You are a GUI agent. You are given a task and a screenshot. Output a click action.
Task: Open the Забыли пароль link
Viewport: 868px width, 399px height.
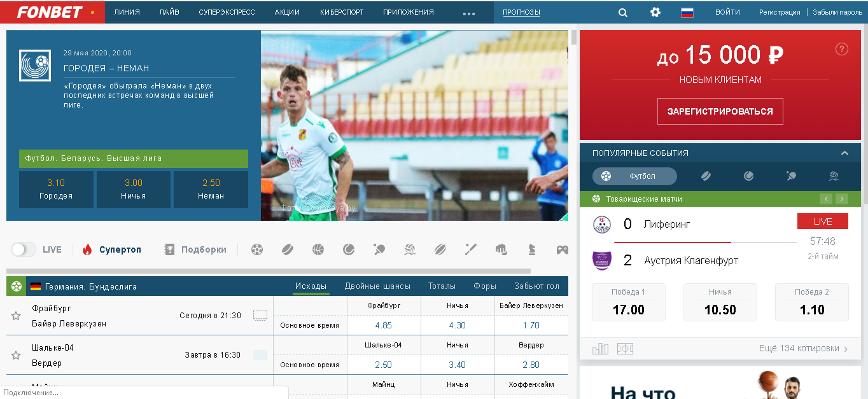pos(837,12)
